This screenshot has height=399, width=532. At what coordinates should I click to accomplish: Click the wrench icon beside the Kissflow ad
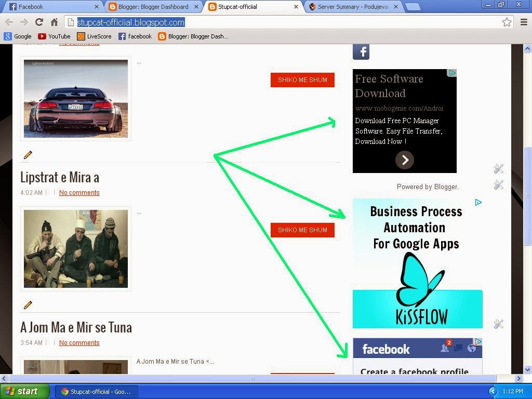[498, 324]
